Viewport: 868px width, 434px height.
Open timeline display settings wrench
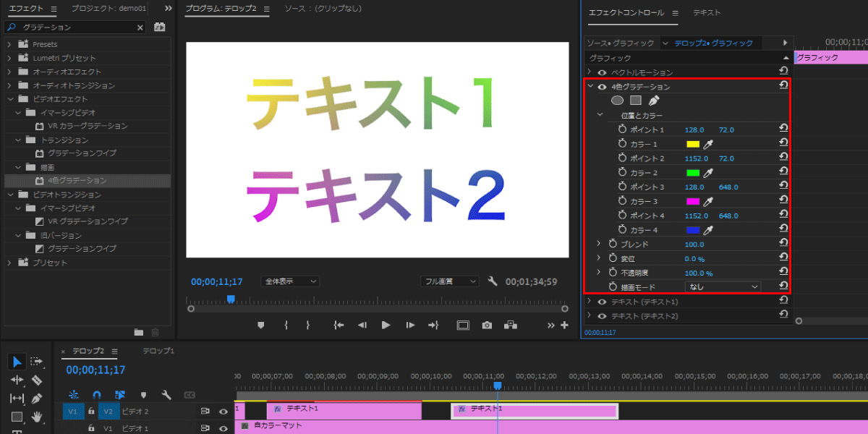166,395
